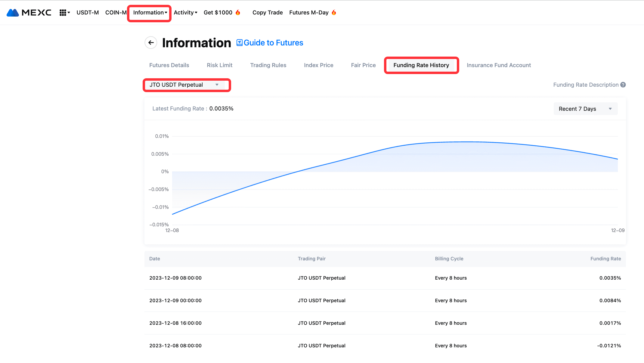Go to Copy Trade page

[268, 13]
